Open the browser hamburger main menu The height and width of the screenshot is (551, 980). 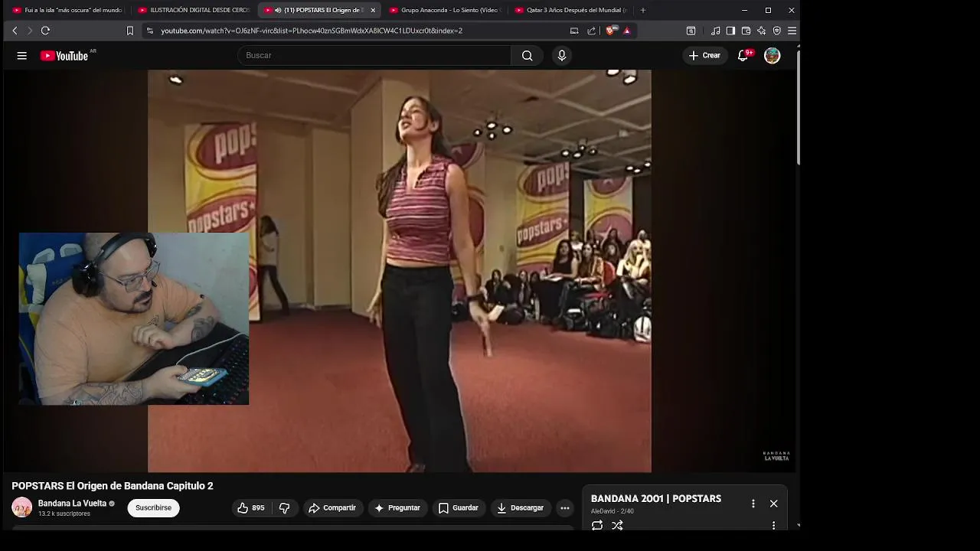[x=792, y=31]
